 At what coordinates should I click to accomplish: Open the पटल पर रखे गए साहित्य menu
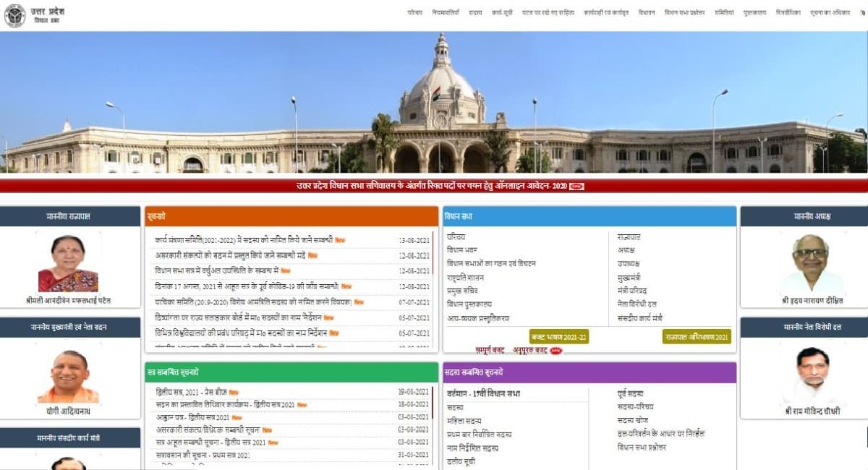[x=548, y=12]
